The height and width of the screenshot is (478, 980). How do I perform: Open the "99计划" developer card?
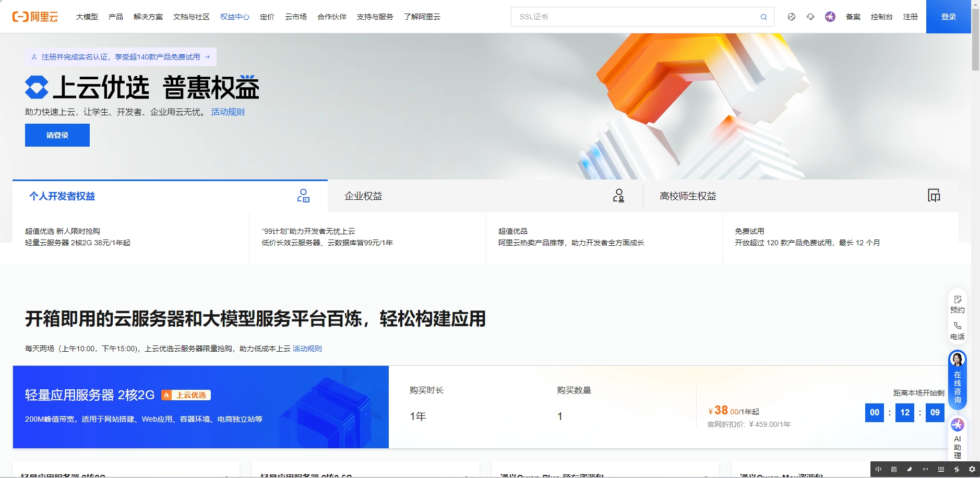pos(367,237)
